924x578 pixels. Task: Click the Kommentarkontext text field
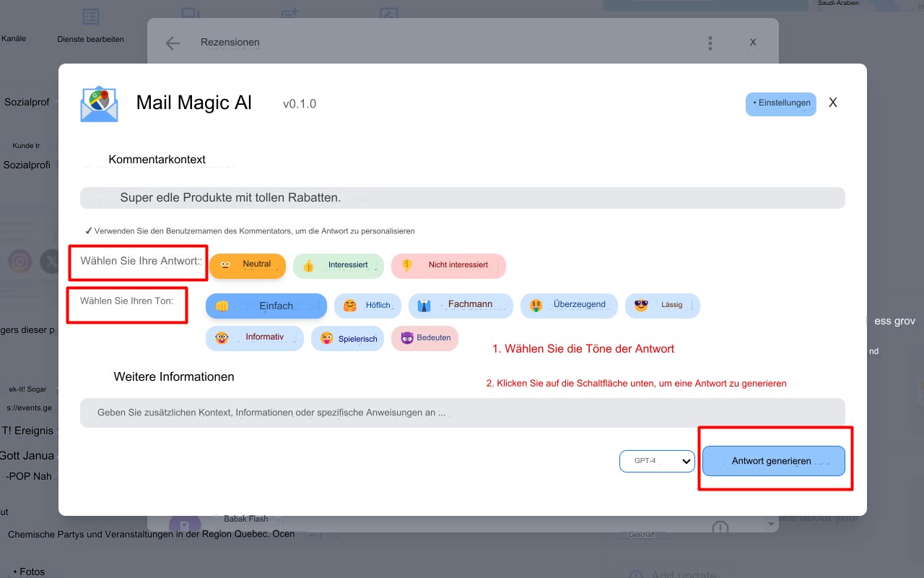coord(463,198)
